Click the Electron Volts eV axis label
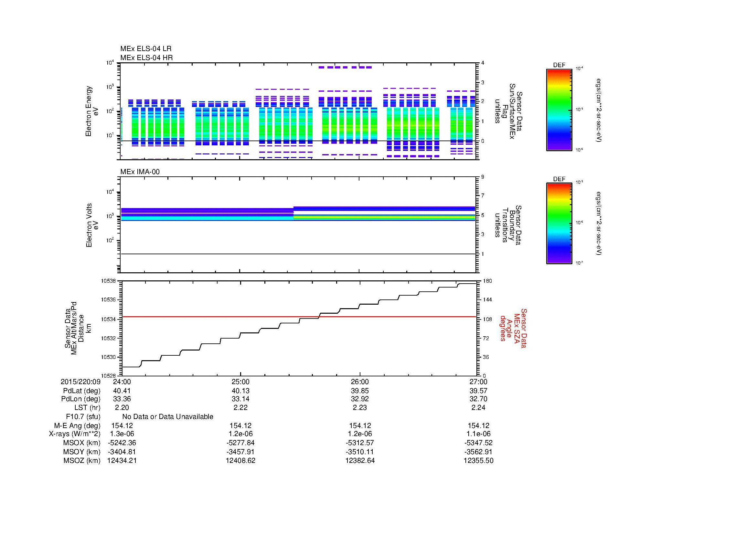756x534 pixels. (92, 225)
